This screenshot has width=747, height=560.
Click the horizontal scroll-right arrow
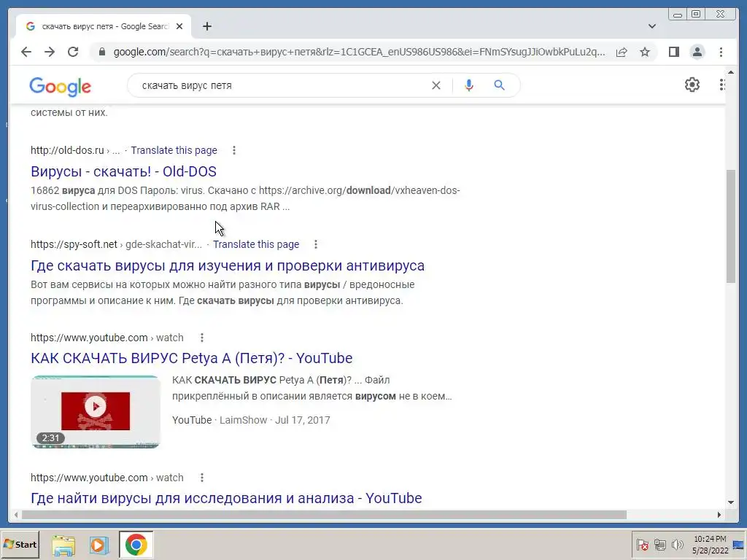coord(719,515)
